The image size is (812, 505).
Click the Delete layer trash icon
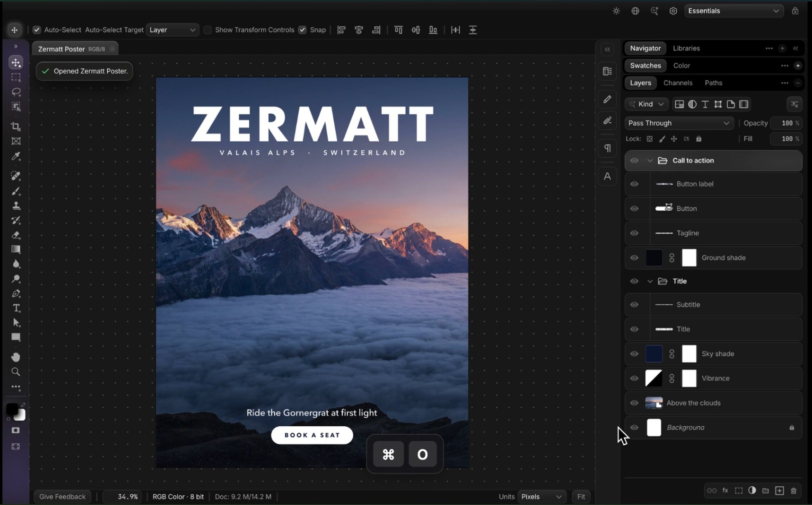click(x=794, y=491)
